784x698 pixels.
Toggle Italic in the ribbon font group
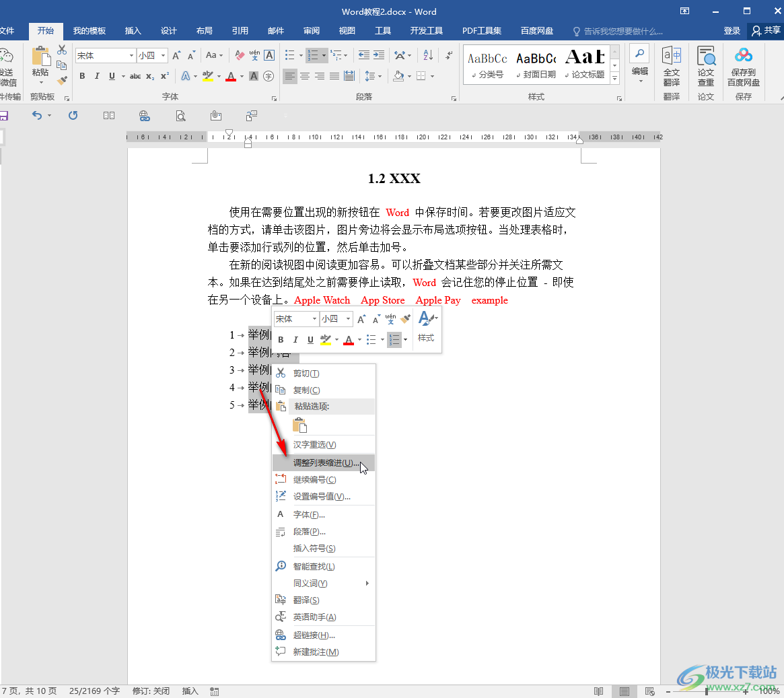[97, 76]
